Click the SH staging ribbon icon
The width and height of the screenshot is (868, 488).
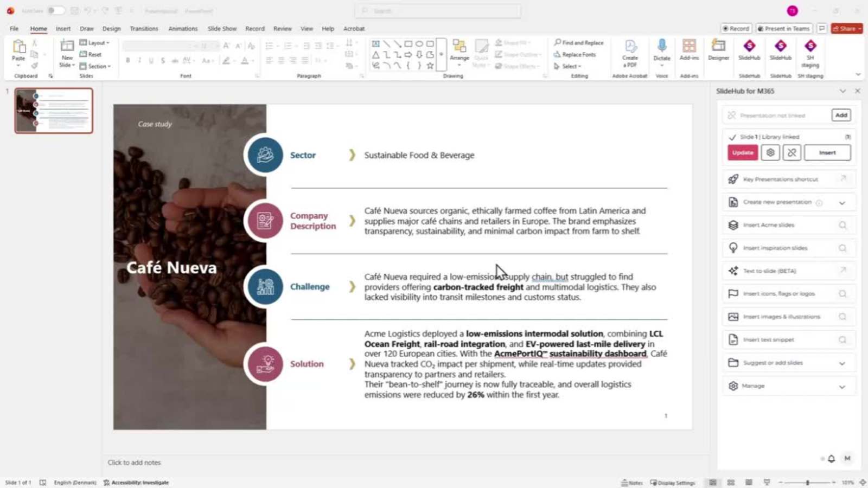(810, 53)
